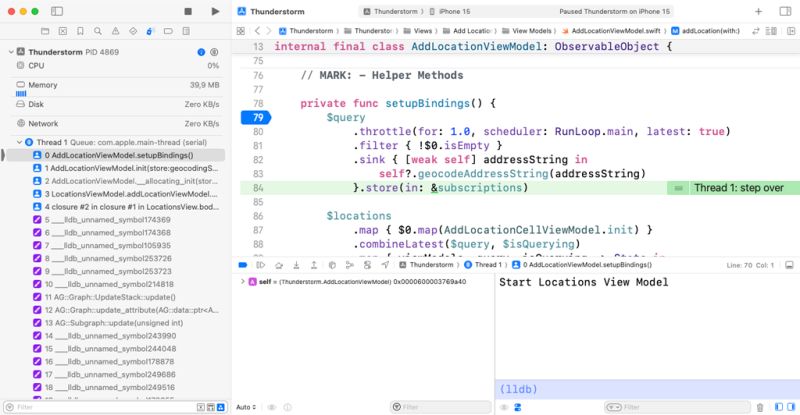This screenshot has height=415, width=800.
Task: Open Environment Overrides button
Action: tap(367, 265)
